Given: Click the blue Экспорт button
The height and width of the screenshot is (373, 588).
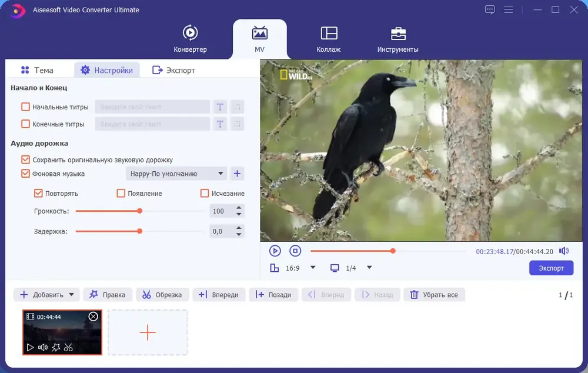Looking at the screenshot, I should click(x=552, y=268).
